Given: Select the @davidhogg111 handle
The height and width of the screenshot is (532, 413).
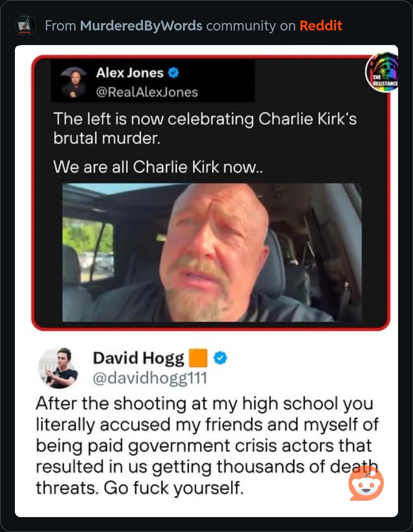Looking at the screenshot, I should pyautogui.click(x=150, y=378).
